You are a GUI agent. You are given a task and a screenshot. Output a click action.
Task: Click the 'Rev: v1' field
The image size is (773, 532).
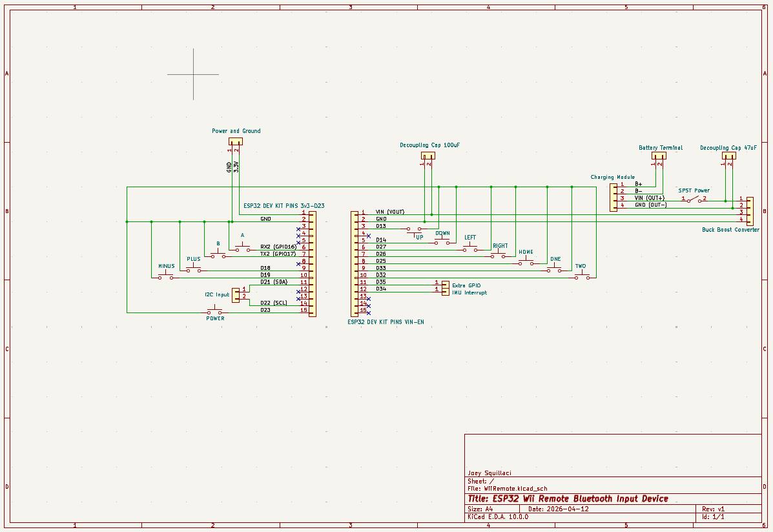(714, 509)
